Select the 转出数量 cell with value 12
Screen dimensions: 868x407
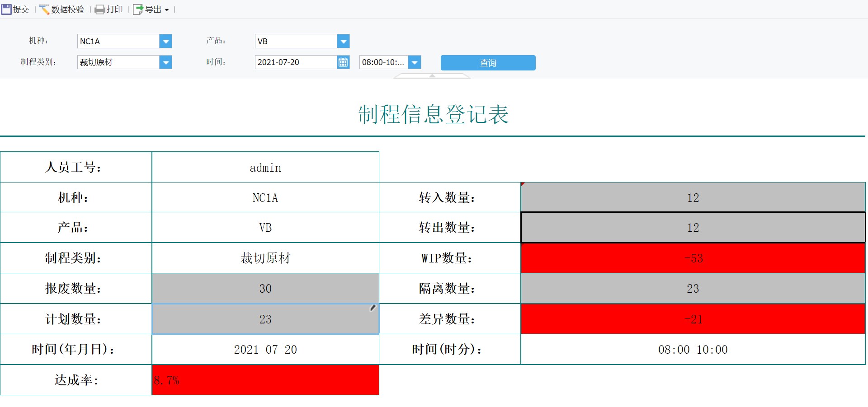point(693,228)
